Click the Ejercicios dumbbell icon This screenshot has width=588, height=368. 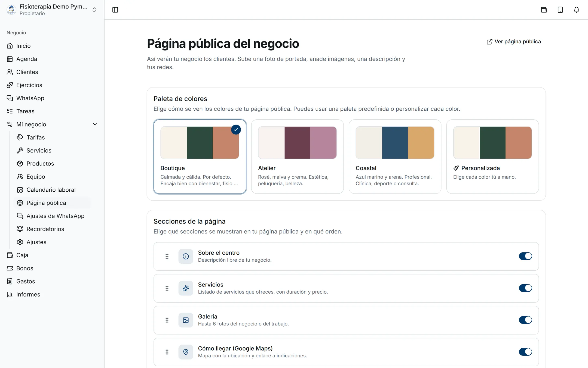[x=10, y=85]
